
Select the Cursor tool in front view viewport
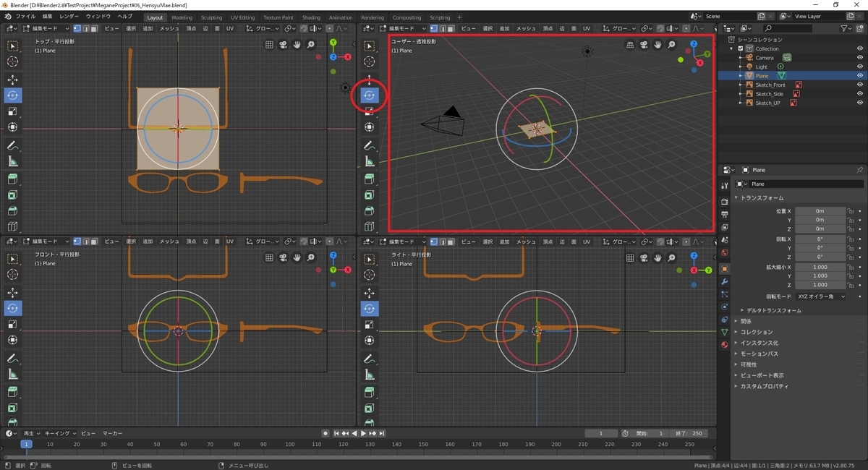[13, 275]
